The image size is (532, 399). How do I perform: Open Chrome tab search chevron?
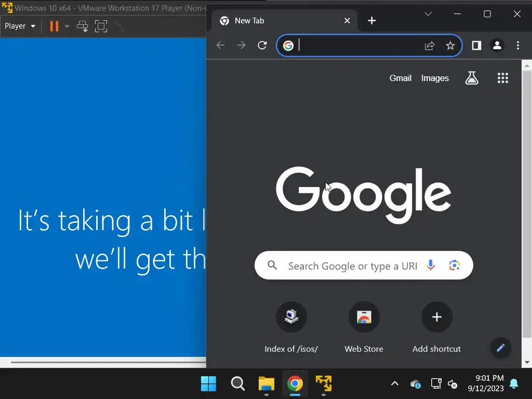(x=428, y=14)
